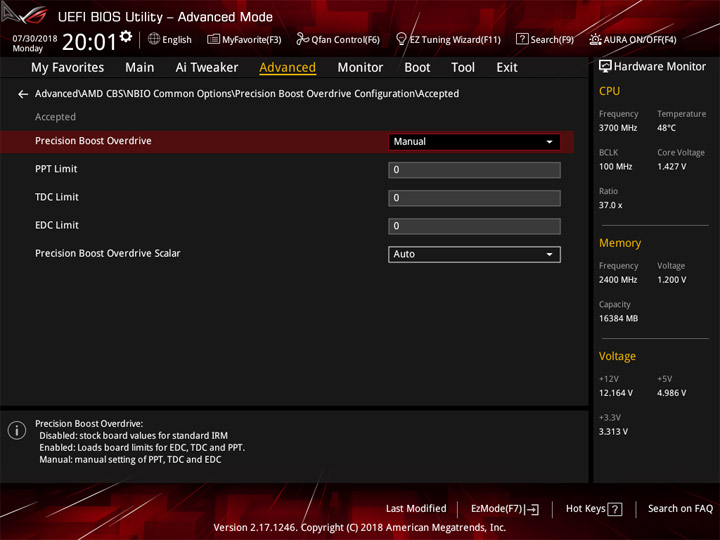The image size is (720, 540).
Task: Click the AURA ON/OFF light icon
Action: pos(595,39)
